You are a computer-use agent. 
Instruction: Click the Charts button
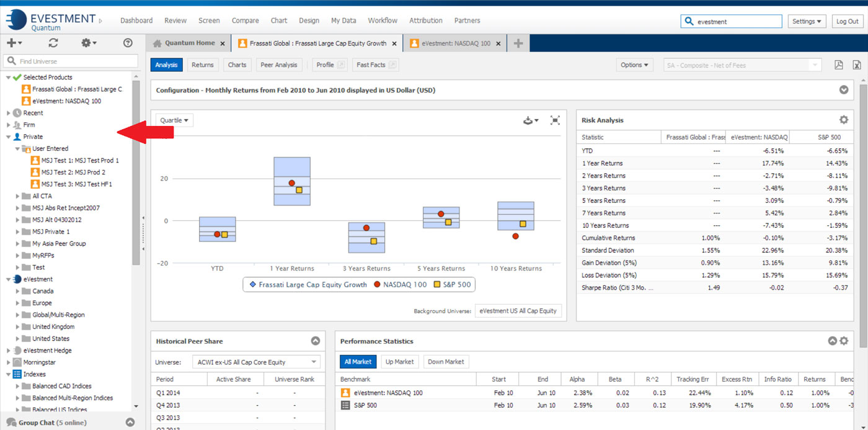[237, 65]
